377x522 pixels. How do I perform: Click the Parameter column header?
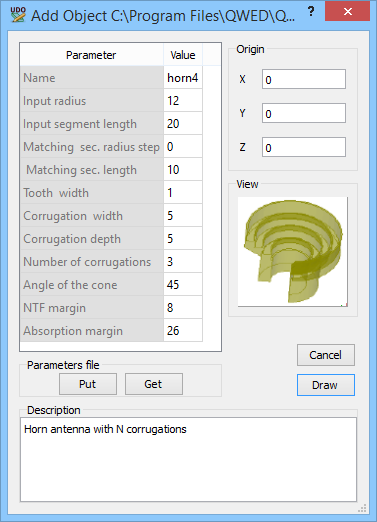(92, 55)
